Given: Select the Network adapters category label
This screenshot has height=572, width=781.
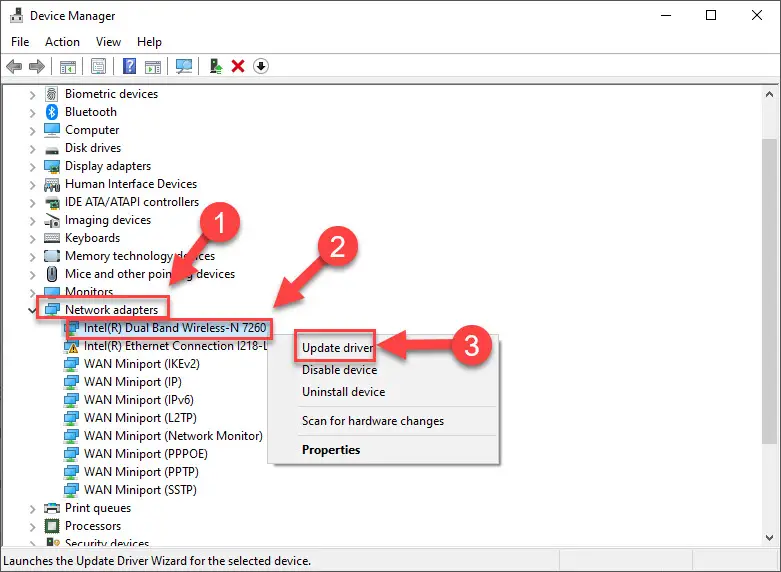Looking at the screenshot, I should point(112,310).
